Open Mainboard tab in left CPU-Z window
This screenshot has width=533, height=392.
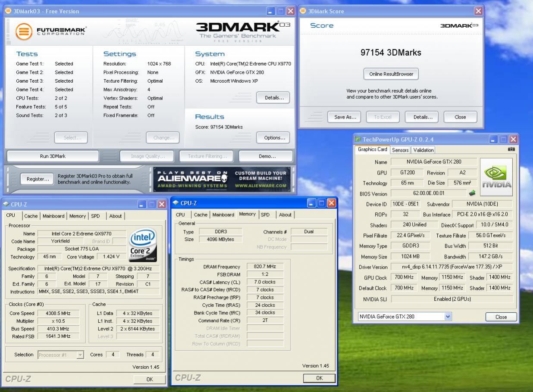53,216
